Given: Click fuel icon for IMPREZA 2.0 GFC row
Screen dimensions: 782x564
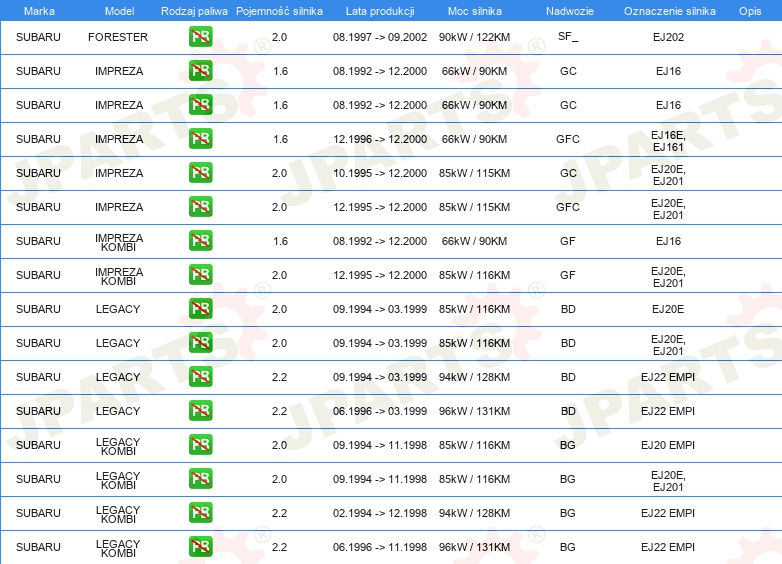Looking at the screenshot, I should pos(200,206).
